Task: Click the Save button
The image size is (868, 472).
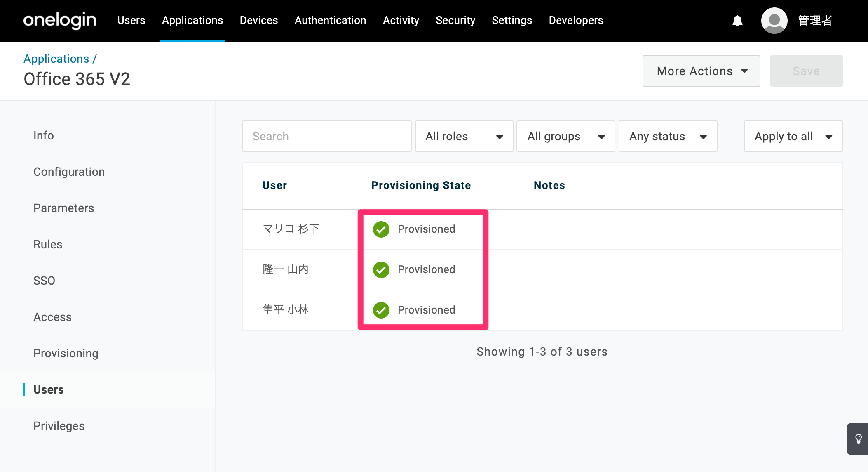Action: click(806, 71)
